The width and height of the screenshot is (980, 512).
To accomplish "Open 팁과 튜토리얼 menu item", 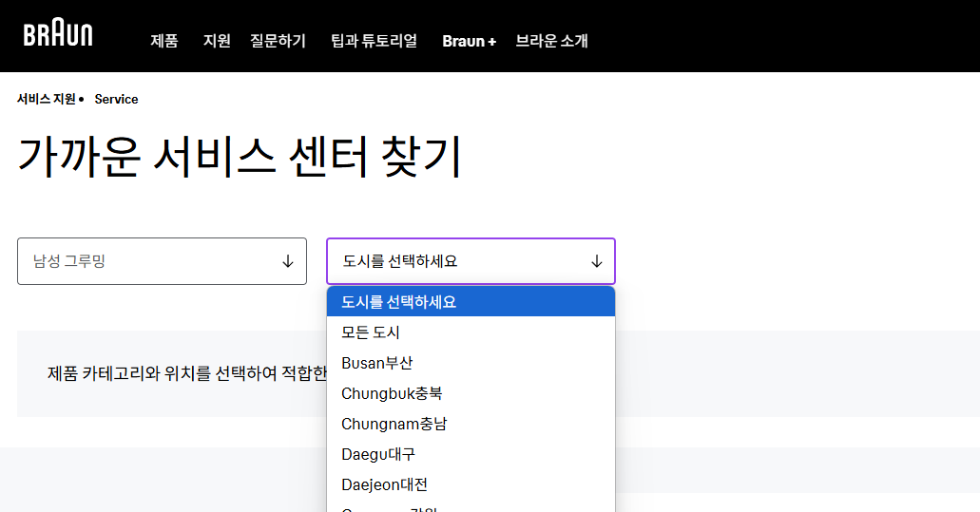I will 374,41.
